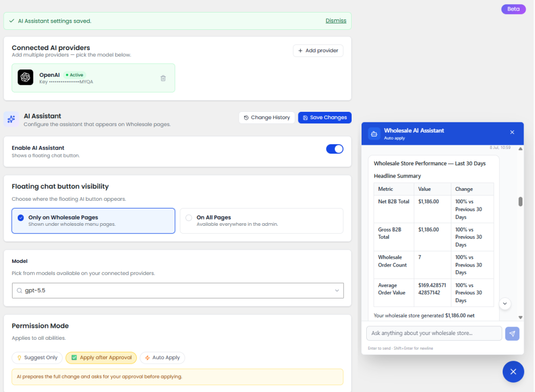Click the OpenAI provider logo icon

tap(26, 77)
